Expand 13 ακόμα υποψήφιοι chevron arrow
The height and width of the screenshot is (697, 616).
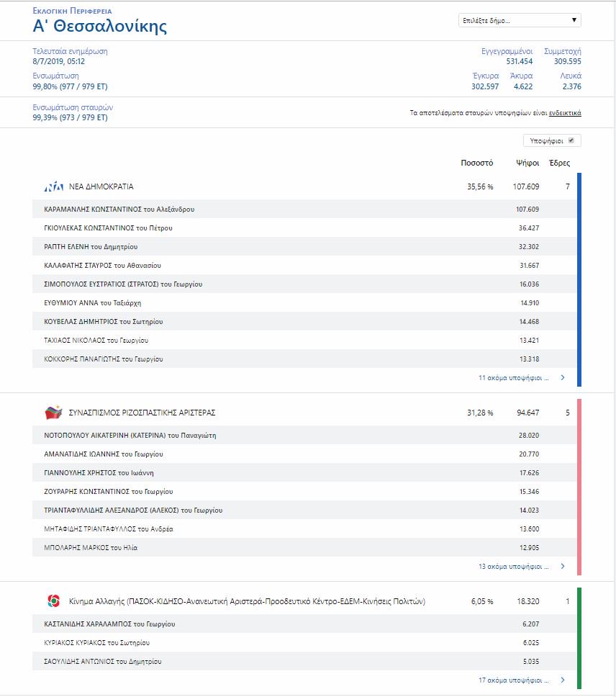(x=563, y=566)
